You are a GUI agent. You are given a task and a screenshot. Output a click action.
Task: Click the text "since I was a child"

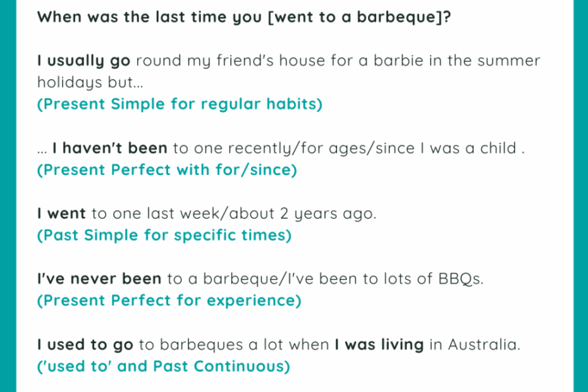tap(446, 148)
